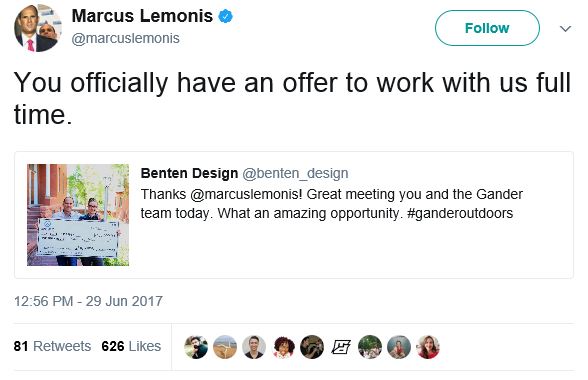Click last avatar of woman in red
588x380 pixels.
tap(428, 347)
